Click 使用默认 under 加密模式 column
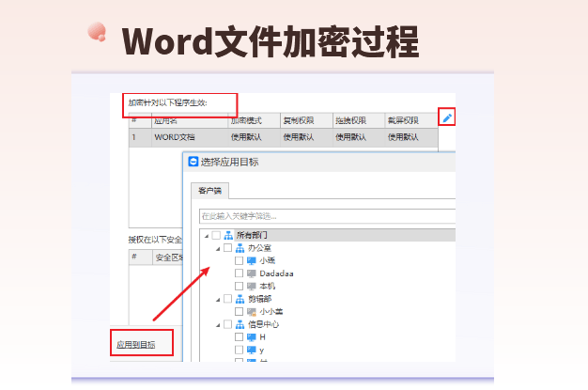Image resolution: width=588 pixels, height=390 pixels. point(246,137)
